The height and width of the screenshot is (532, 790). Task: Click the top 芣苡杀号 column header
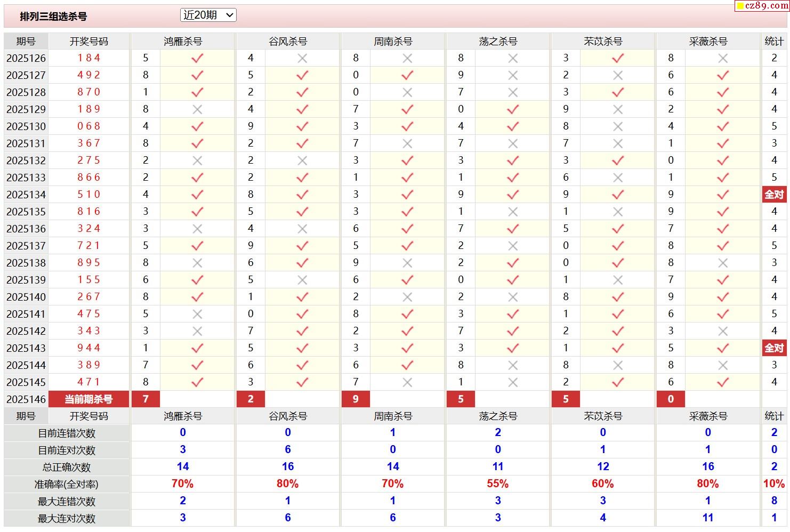click(x=603, y=42)
